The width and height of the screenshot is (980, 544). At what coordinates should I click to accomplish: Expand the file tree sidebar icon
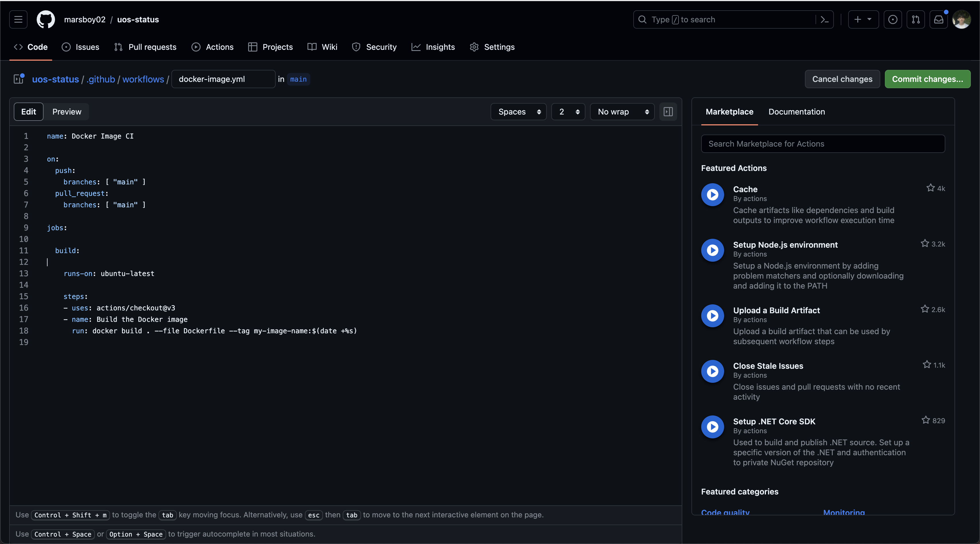[19, 79]
